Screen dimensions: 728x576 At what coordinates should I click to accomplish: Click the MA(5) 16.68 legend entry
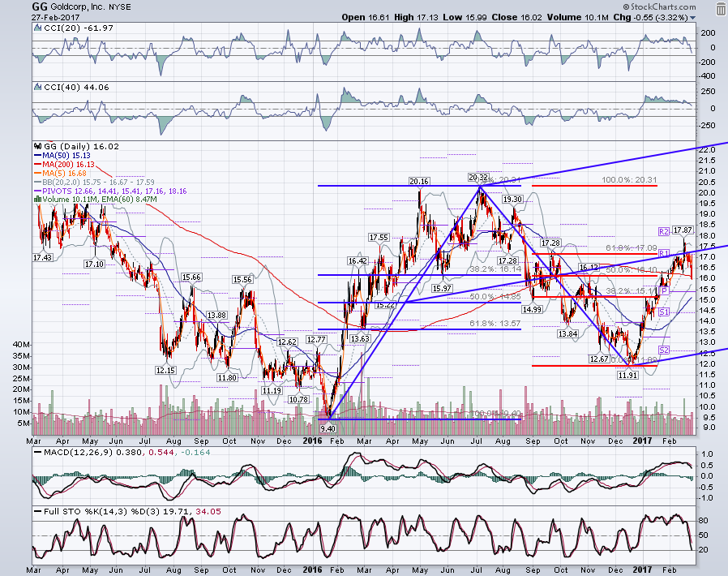pos(60,173)
